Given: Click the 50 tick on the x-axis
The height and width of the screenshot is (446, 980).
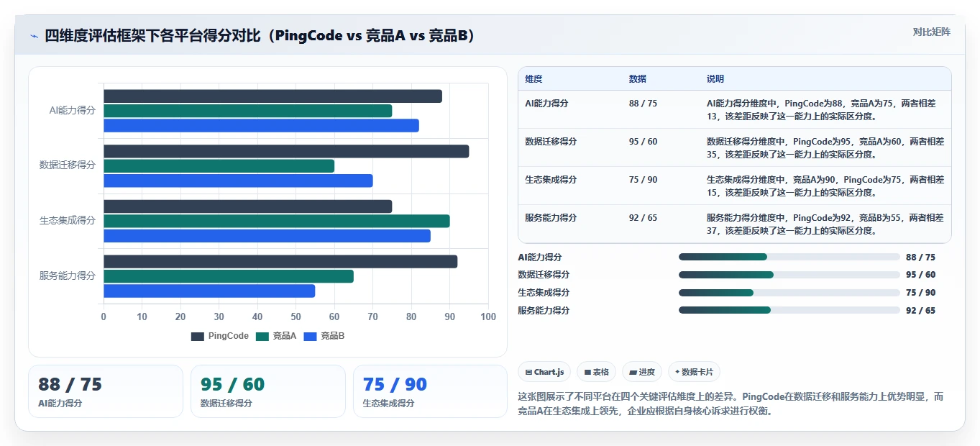Looking at the screenshot, I should (x=296, y=317).
